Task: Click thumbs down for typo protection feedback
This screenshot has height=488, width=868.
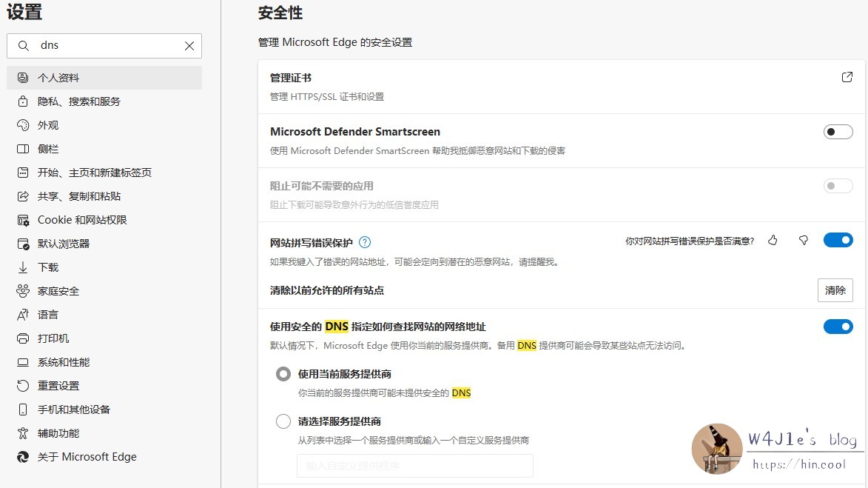Action: pos(803,240)
